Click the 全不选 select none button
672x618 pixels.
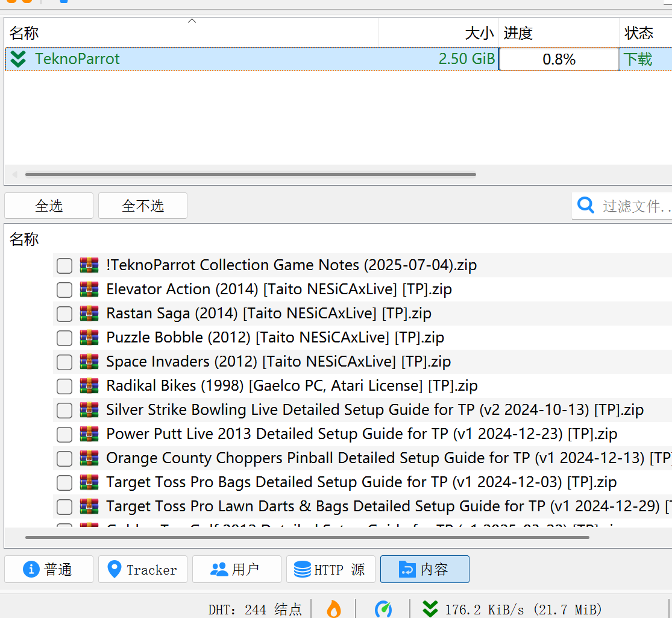[143, 206]
